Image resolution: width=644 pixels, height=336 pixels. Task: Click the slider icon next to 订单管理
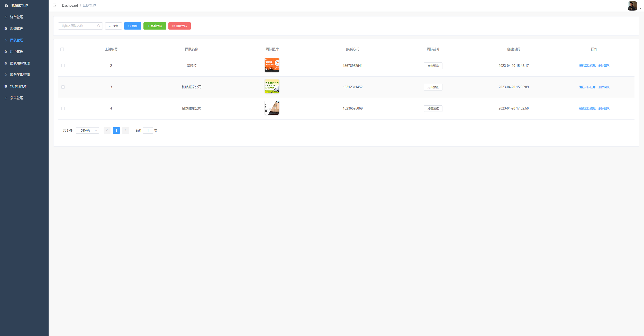coord(6,17)
